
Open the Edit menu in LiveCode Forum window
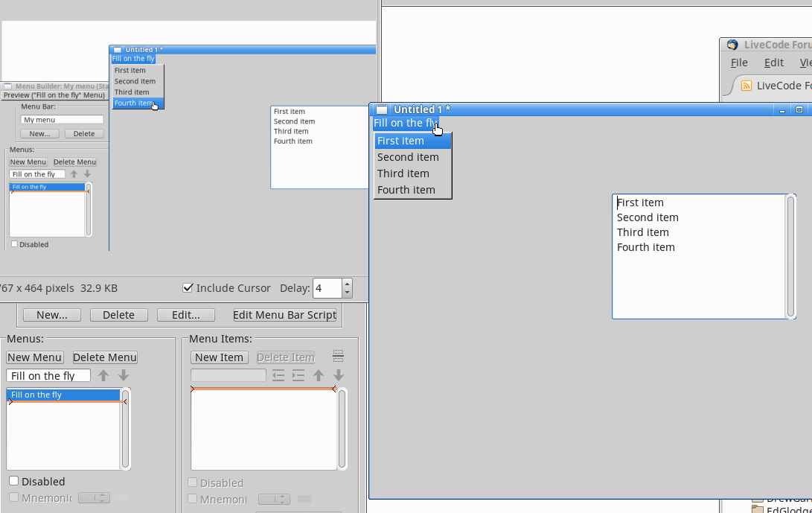pyautogui.click(x=774, y=63)
